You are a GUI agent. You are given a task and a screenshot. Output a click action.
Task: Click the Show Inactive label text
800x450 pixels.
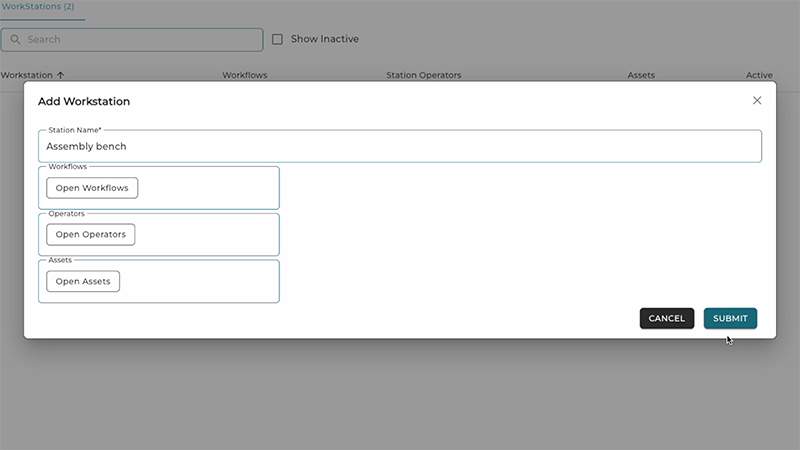click(x=324, y=39)
